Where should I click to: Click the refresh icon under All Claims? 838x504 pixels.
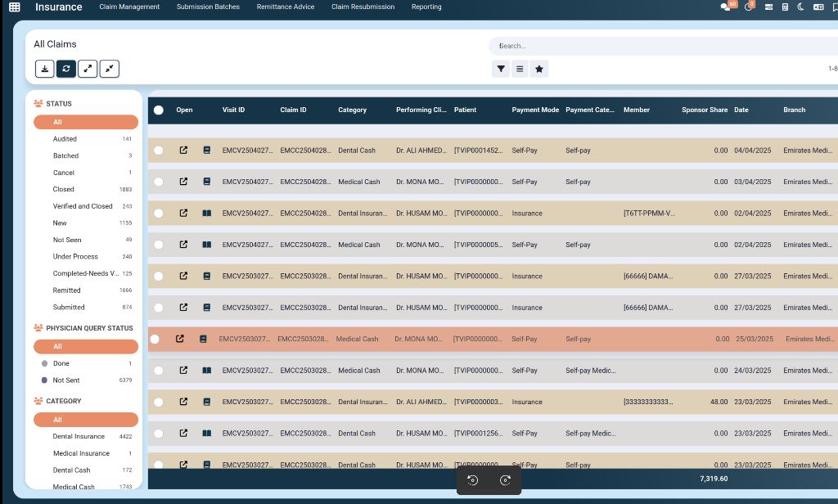click(x=66, y=69)
